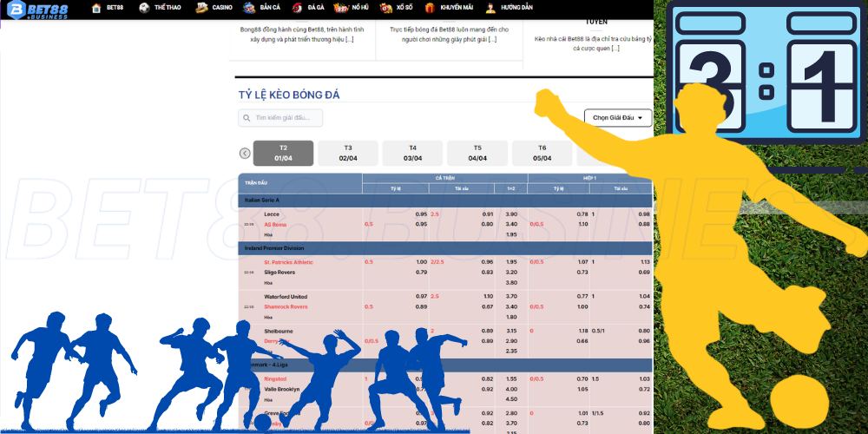Screen dimensions: 868x434
Task: Click the home icon beside BET88
Action: 96,8
